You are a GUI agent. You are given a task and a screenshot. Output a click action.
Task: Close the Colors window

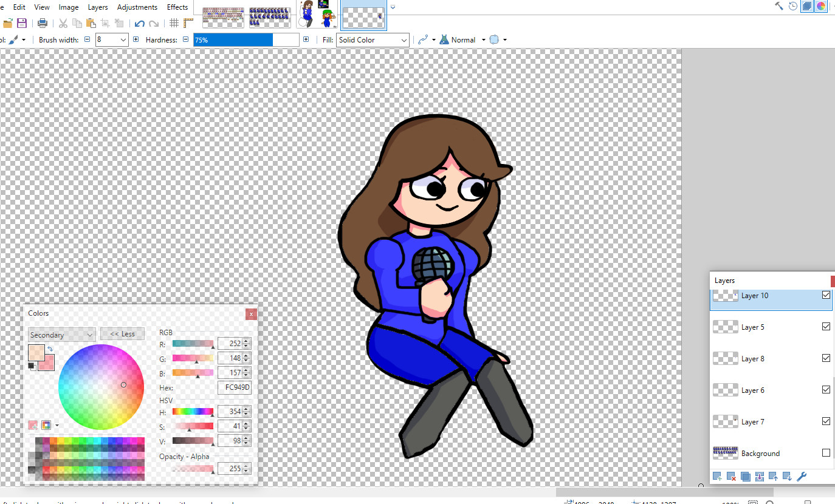tap(251, 314)
